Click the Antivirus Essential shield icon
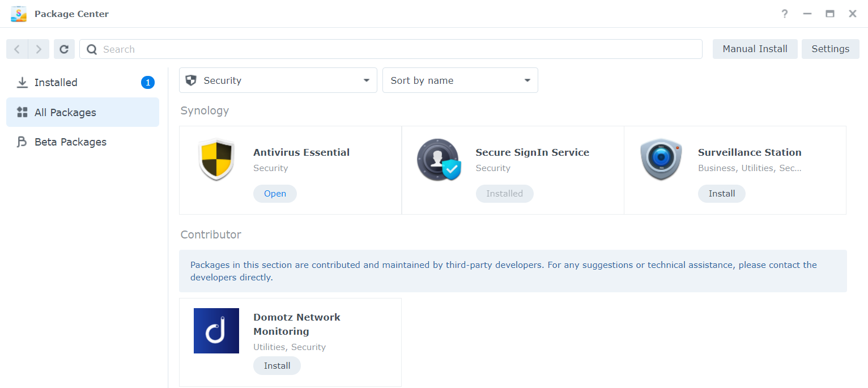Image resolution: width=868 pixels, height=388 pixels. 217,160
